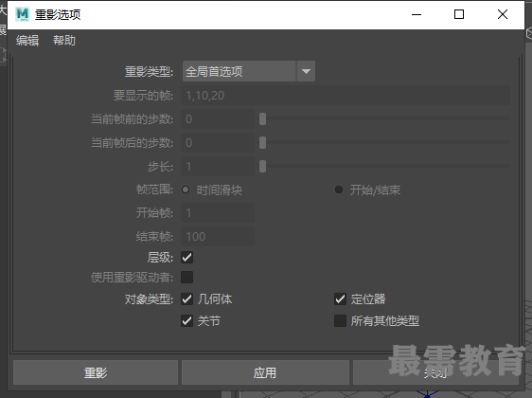Screen dimensions: 532x398
Task: Adjust the 当前帧前的步数 slider handle
Action: coord(262,118)
